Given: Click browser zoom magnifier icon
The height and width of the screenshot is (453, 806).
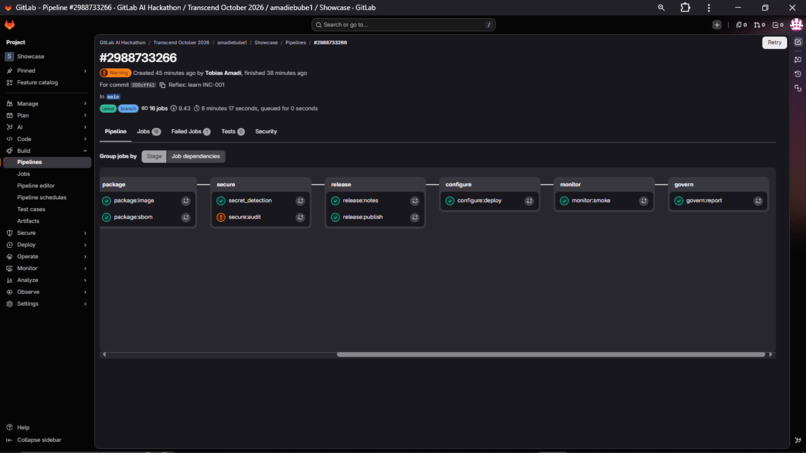Looking at the screenshot, I should click(661, 8).
